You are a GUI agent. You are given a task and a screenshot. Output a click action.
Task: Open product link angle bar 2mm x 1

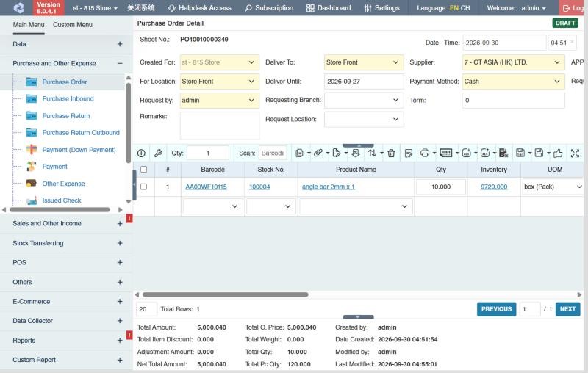click(328, 186)
